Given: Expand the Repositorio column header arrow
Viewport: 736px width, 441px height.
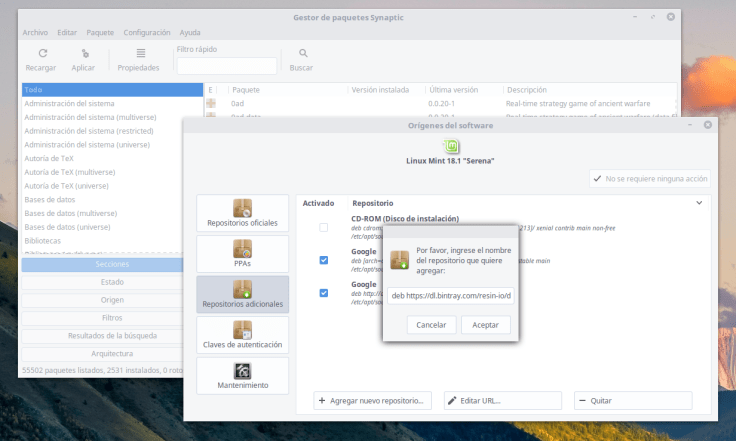Looking at the screenshot, I should point(699,203).
